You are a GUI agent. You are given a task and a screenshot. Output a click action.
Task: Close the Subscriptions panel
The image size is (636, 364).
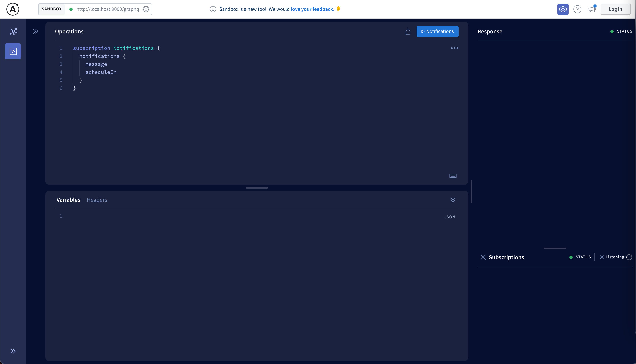483,257
